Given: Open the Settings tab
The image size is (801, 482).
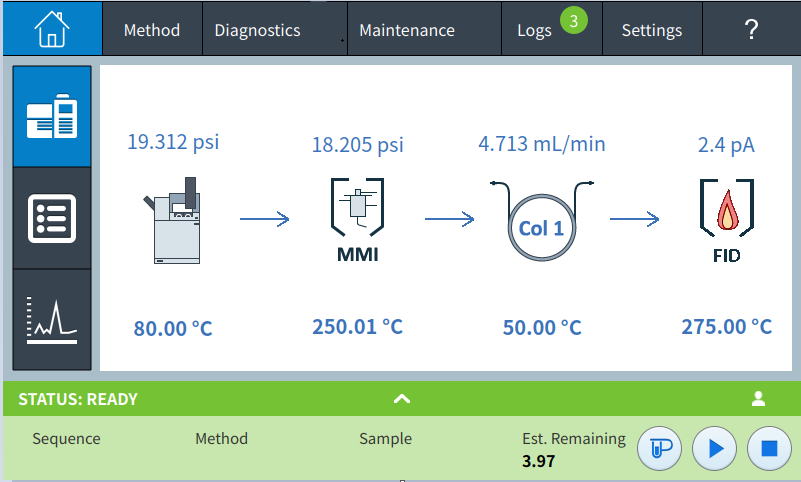Looking at the screenshot, I should coord(652,30).
